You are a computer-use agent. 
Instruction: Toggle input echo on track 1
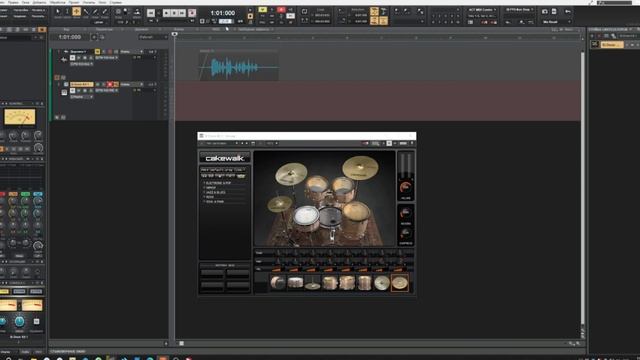point(116,51)
